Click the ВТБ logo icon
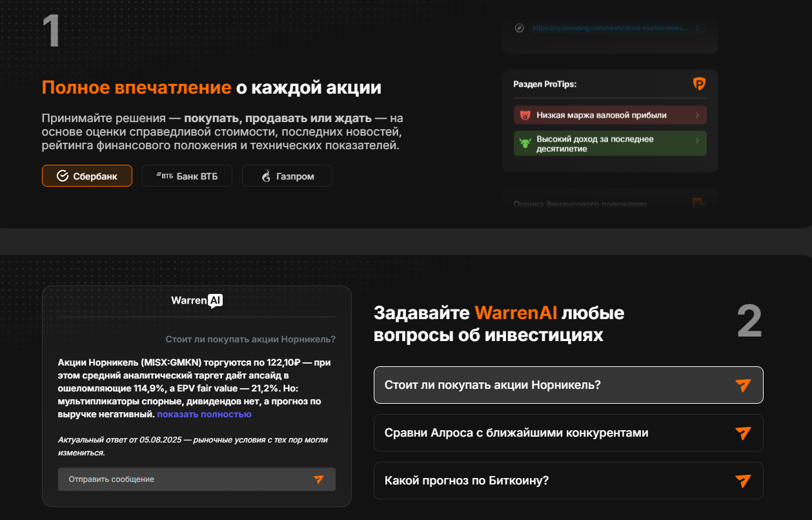Viewport: 812px width, 520px height. pyautogui.click(x=165, y=176)
